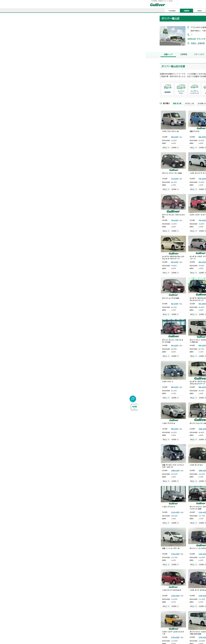Open the 営業日・営業時間 link
This screenshot has height=644, width=206.
pyautogui.click(x=198, y=43)
